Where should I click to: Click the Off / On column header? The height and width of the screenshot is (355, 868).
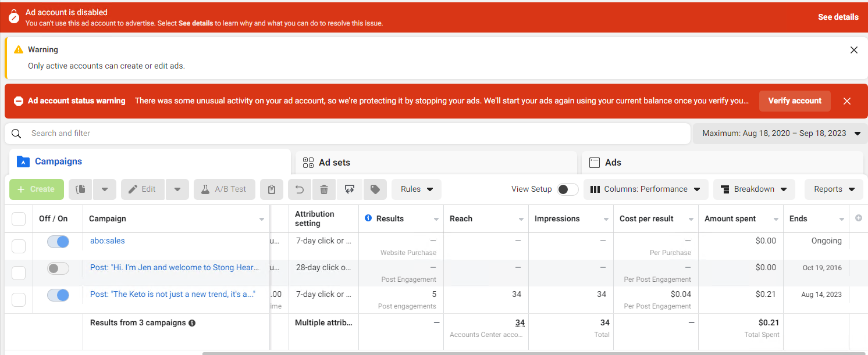point(54,218)
